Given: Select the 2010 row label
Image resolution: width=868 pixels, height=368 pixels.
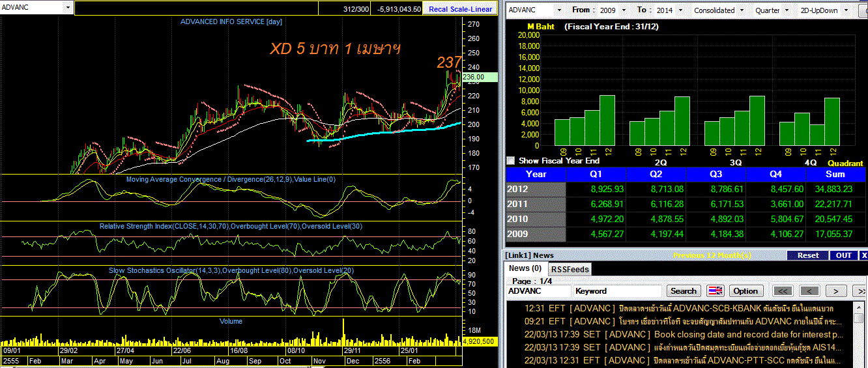Looking at the screenshot, I should pos(536,219).
